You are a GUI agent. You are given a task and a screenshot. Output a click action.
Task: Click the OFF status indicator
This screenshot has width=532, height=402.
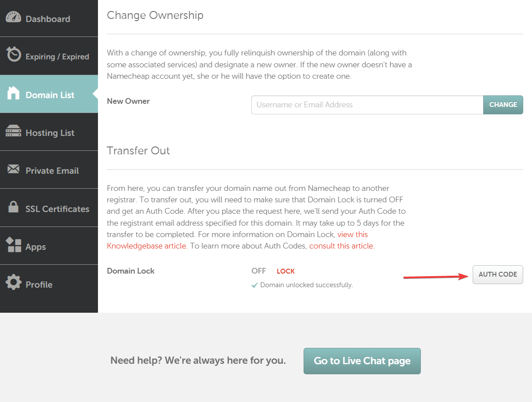point(258,271)
